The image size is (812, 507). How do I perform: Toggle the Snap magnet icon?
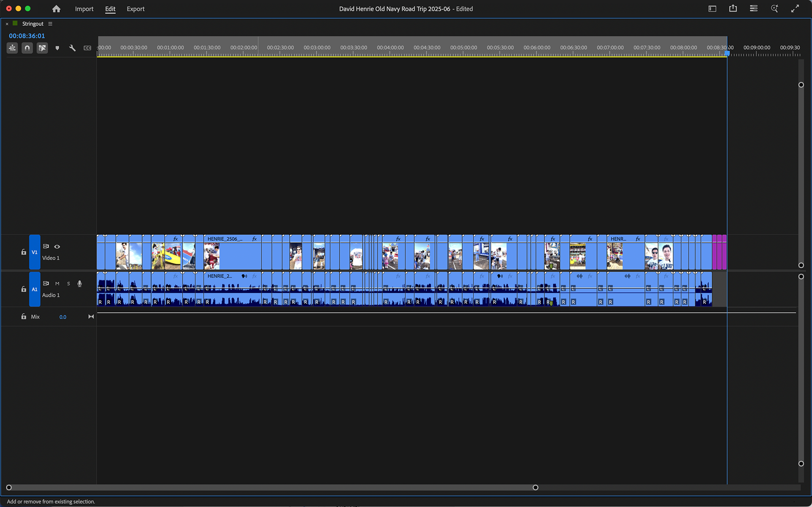[27, 48]
